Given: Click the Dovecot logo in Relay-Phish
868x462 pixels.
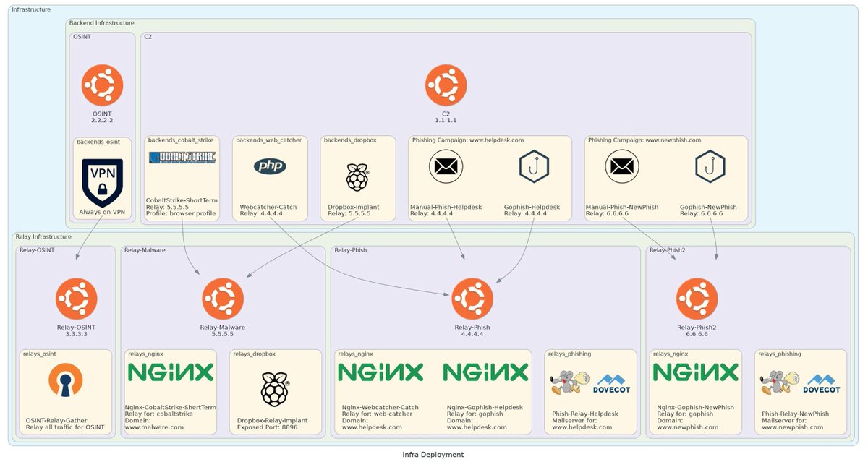Looking at the screenshot, I should pyautogui.click(x=612, y=384).
